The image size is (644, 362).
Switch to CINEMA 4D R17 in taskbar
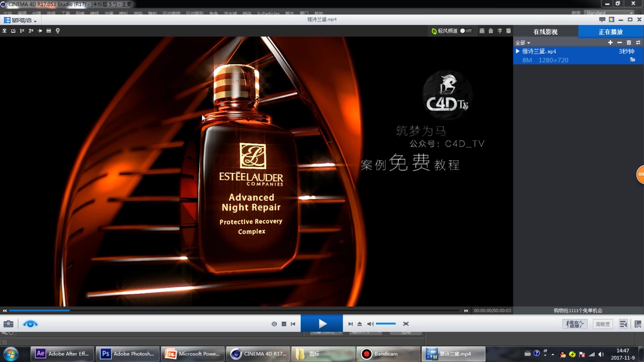tap(258, 354)
